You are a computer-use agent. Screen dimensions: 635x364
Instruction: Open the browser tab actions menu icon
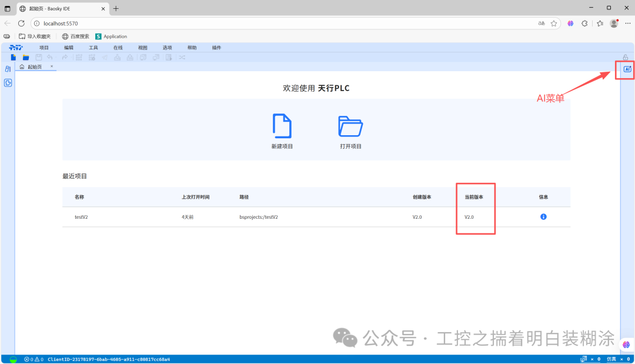tap(7, 8)
